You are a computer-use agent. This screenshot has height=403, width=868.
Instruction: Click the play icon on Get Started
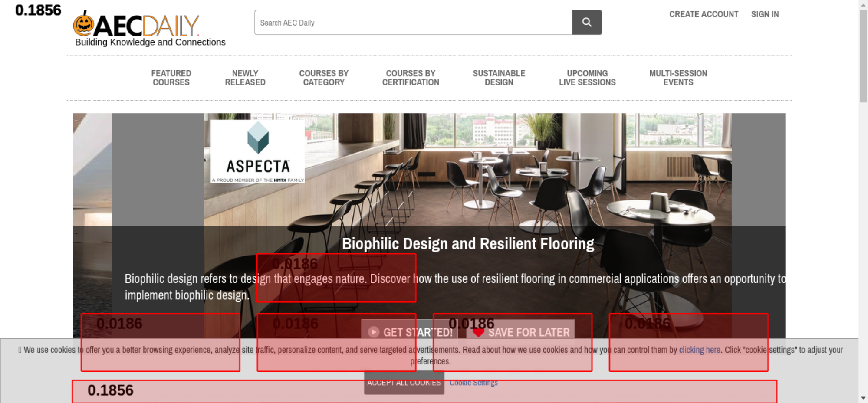[x=373, y=332]
